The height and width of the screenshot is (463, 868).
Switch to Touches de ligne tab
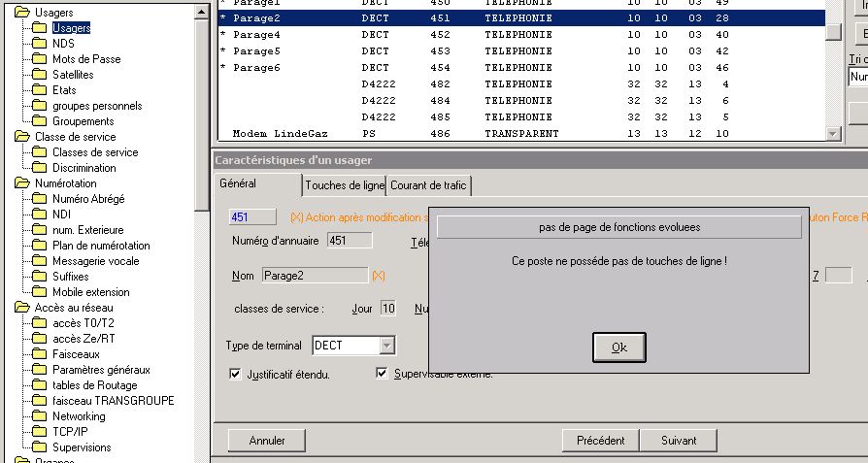coord(345,185)
